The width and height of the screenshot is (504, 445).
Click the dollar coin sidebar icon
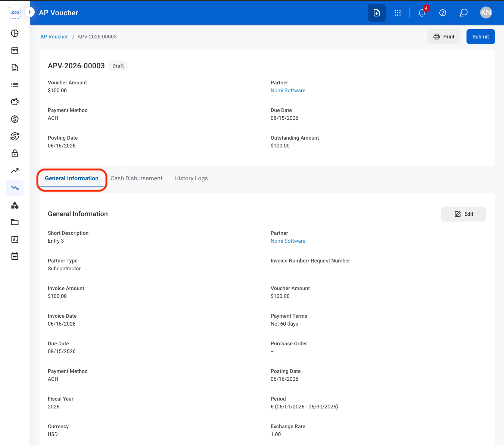(15, 119)
